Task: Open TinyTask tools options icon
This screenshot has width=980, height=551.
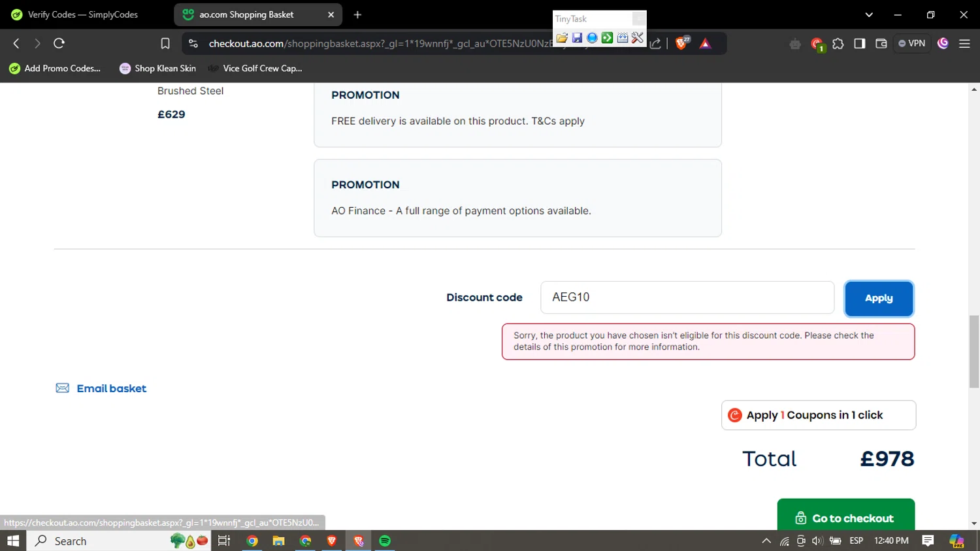Action: tap(638, 38)
